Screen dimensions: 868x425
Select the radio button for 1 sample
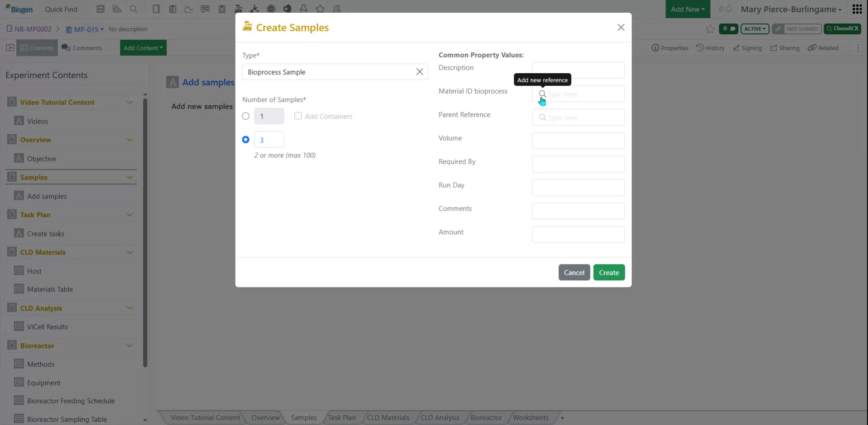click(245, 116)
